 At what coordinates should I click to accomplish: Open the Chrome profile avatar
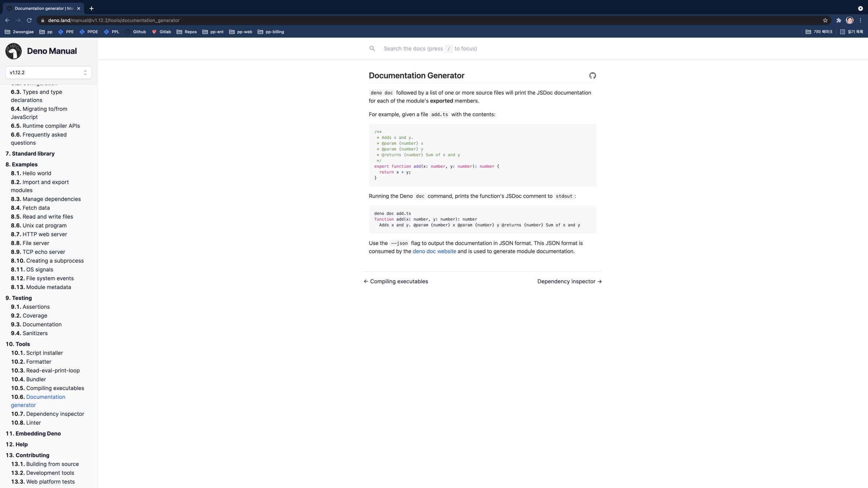[850, 21]
